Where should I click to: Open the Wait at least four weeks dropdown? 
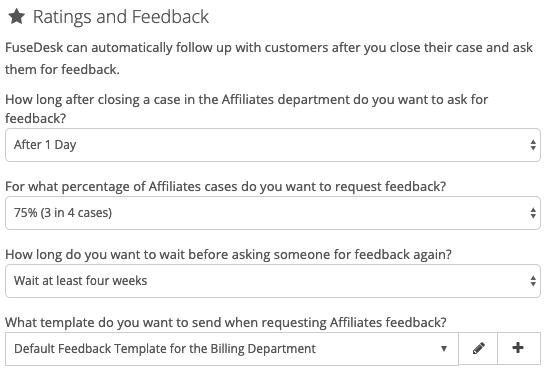click(x=273, y=281)
